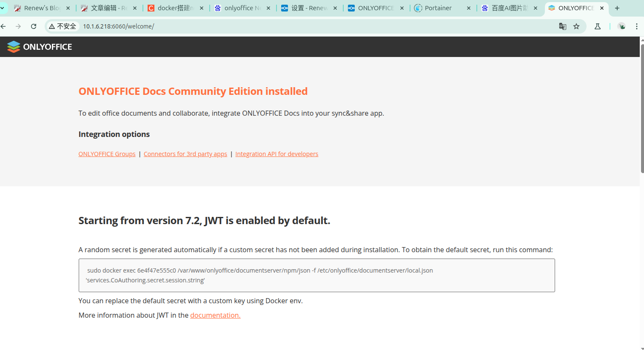Switch to the docker搭建 tab

(x=176, y=8)
